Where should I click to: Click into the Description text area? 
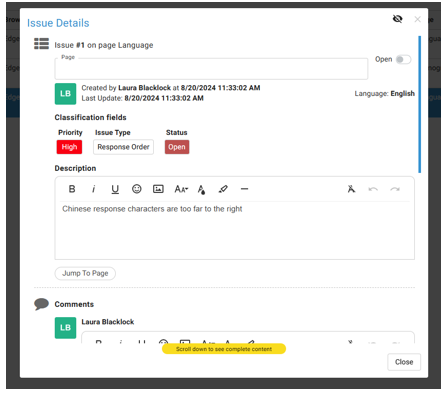coord(235,230)
